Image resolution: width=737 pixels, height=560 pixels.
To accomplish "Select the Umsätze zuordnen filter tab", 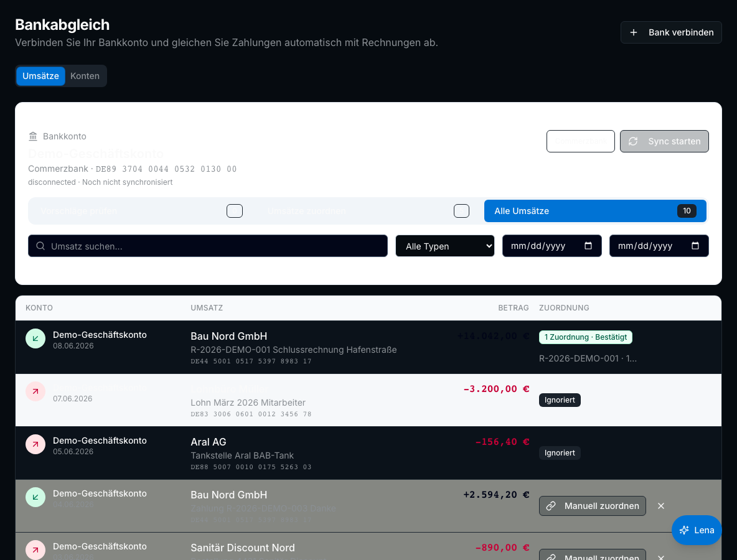I will (368, 211).
